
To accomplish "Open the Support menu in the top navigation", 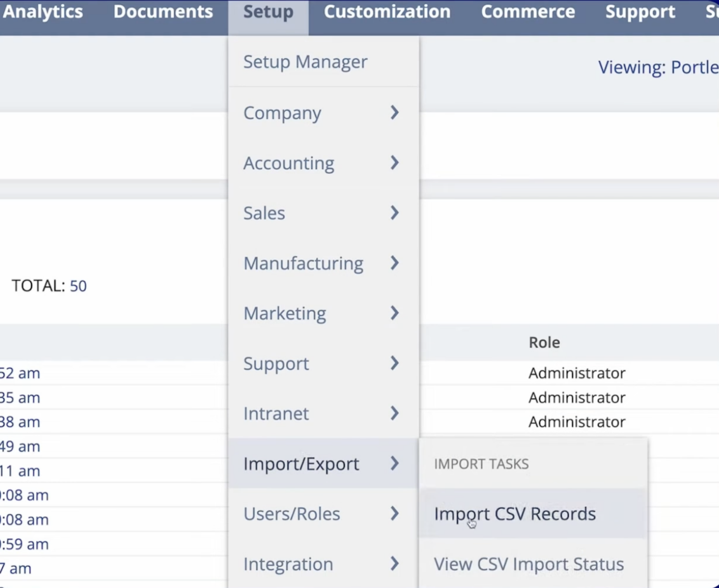I will tap(640, 12).
